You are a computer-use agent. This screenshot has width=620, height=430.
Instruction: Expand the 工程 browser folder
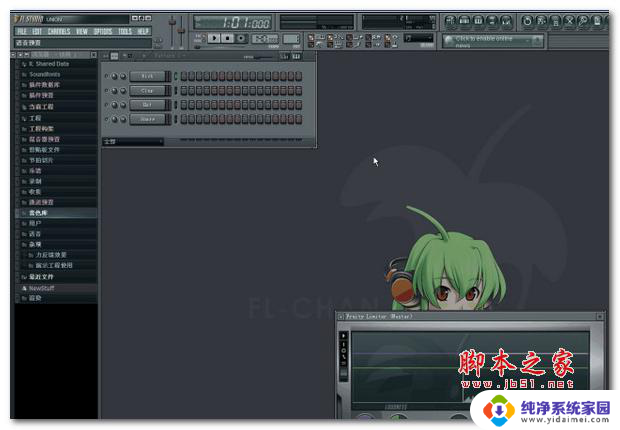(x=35, y=118)
